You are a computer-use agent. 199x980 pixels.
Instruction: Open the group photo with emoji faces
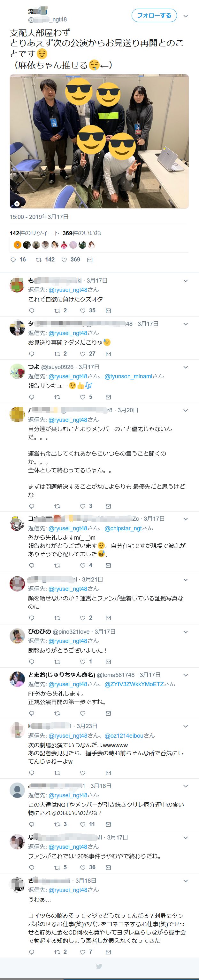point(99,141)
